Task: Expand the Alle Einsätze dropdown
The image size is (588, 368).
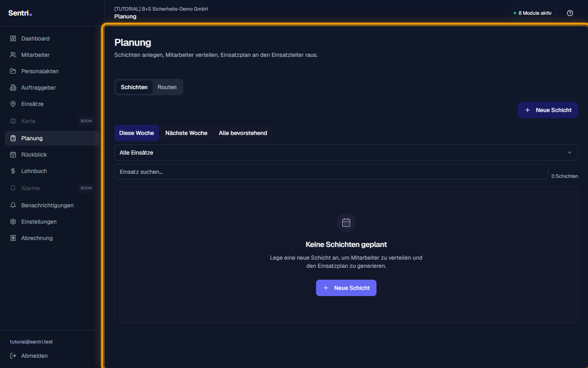Action: pyautogui.click(x=346, y=153)
